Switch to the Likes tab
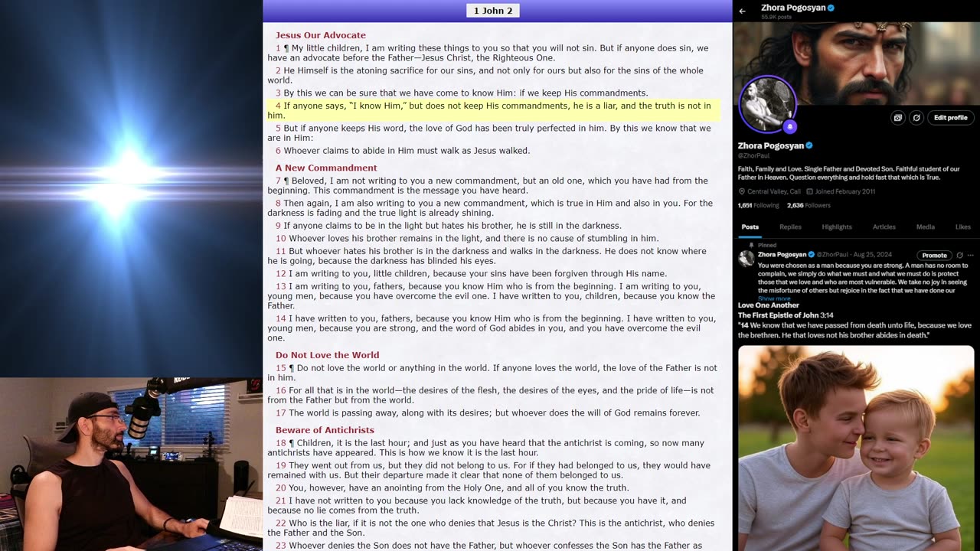This screenshot has width=980, height=551. (963, 227)
